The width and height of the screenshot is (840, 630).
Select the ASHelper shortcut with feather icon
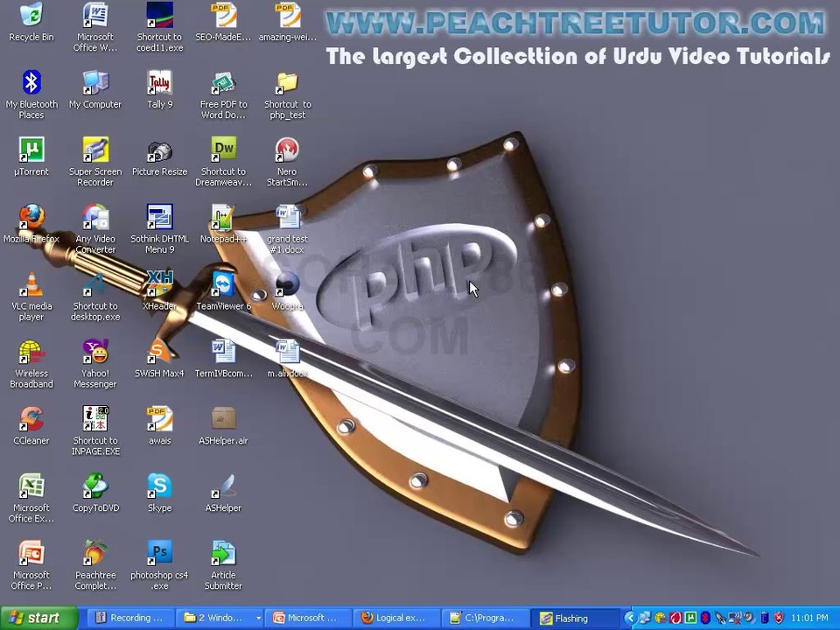click(223, 493)
